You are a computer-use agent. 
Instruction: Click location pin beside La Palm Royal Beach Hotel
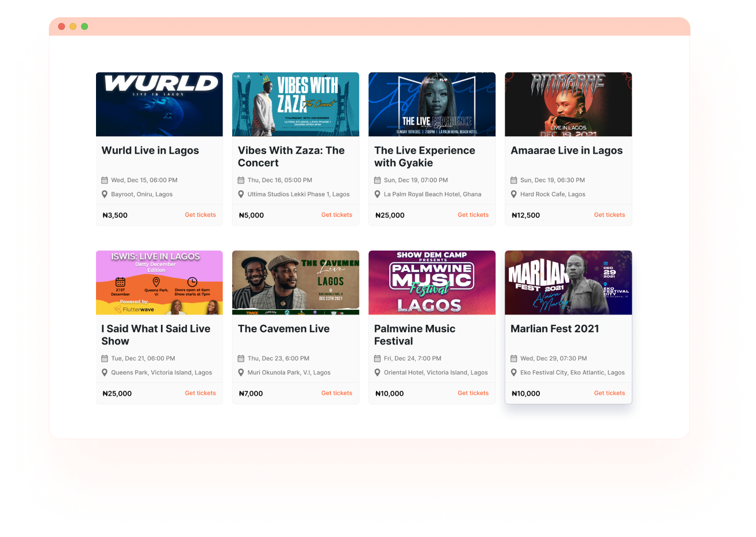pos(377,194)
